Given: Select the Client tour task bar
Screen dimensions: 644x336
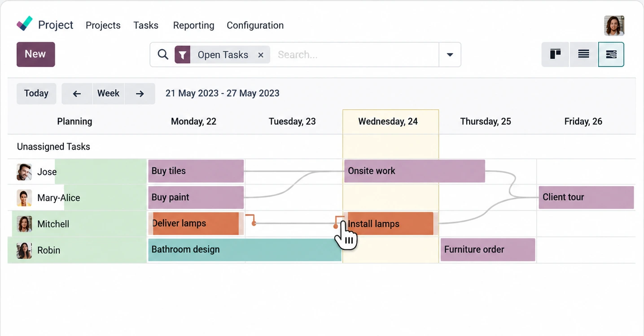Looking at the screenshot, I should click(x=586, y=197).
